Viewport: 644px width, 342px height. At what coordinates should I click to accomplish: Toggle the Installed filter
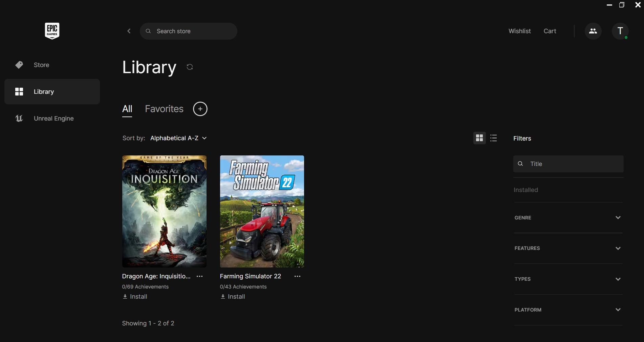tap(526, 190)
